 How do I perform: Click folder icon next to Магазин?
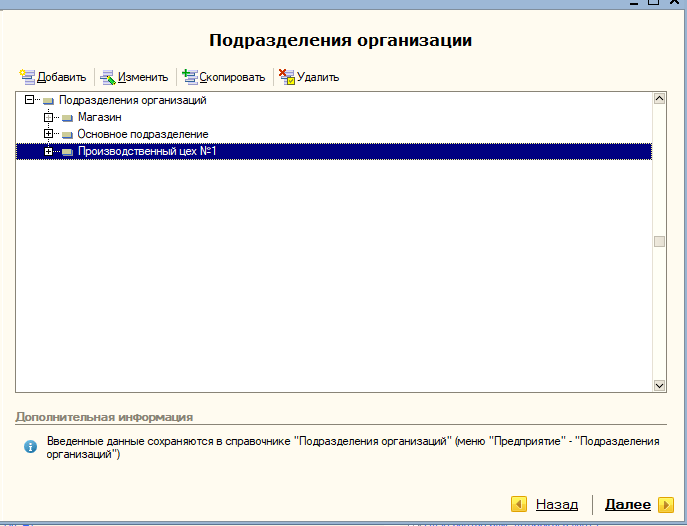point(67,118)
